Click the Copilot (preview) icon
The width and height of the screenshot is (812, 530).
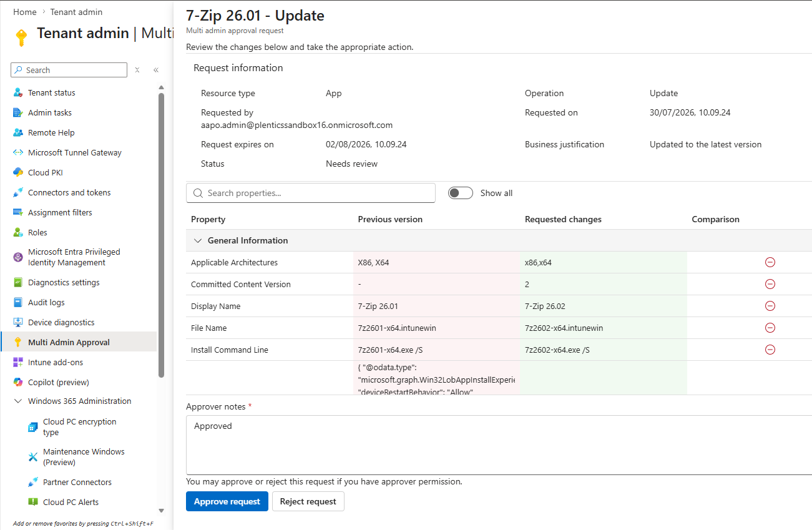(18, 382)
